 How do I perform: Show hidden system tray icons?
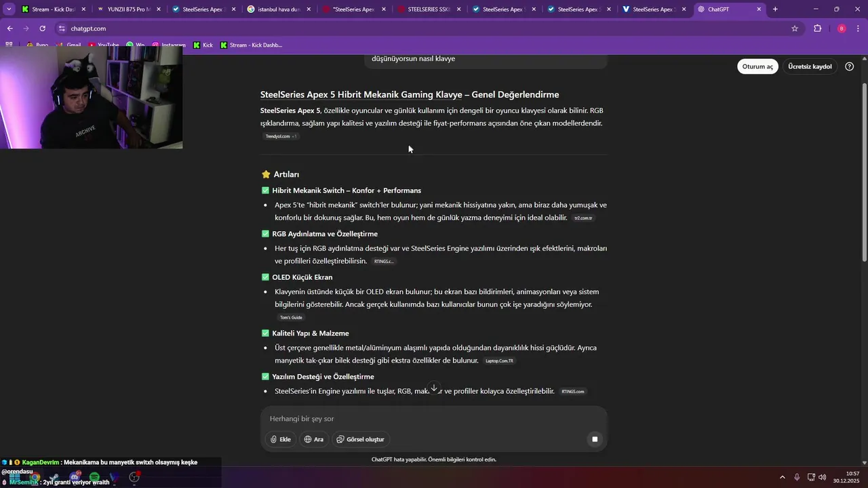click(x=783, y=477)
